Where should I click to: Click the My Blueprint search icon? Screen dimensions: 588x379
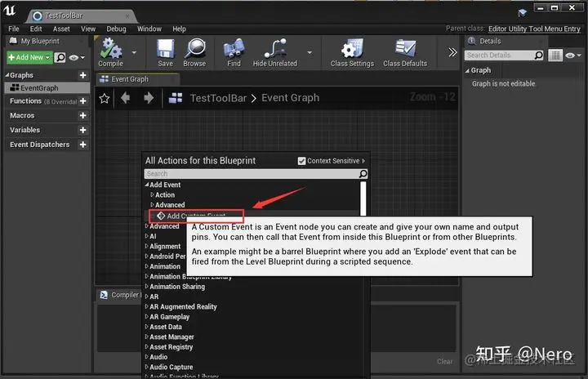click(60, 57)
